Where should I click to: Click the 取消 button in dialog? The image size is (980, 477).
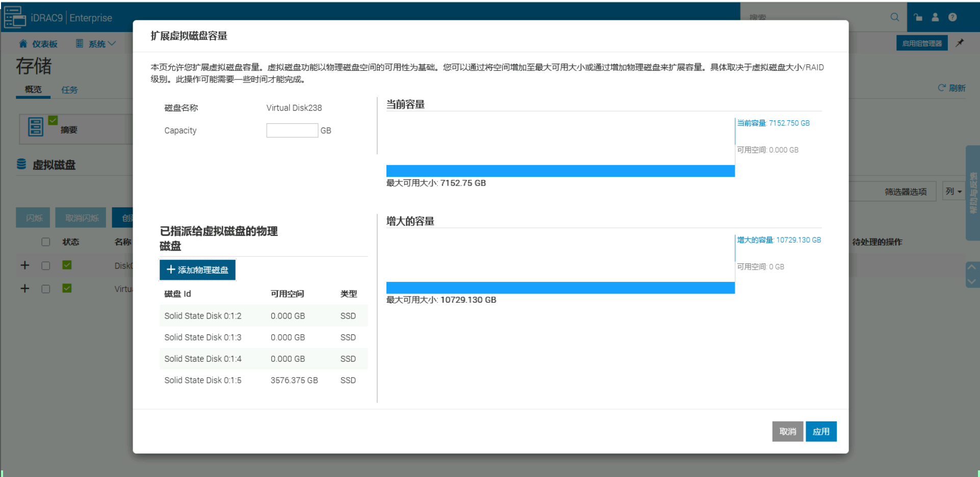tap(788, 432)
